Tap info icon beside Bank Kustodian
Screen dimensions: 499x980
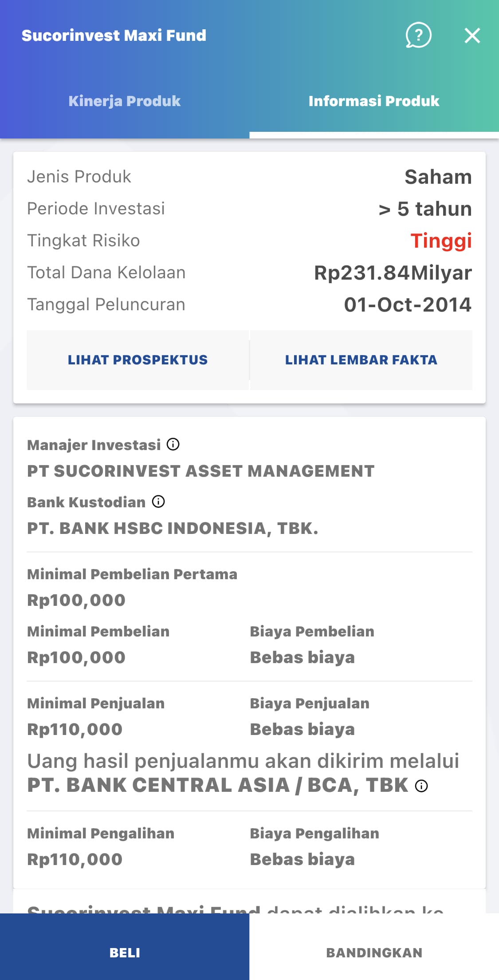coord(158,502)
